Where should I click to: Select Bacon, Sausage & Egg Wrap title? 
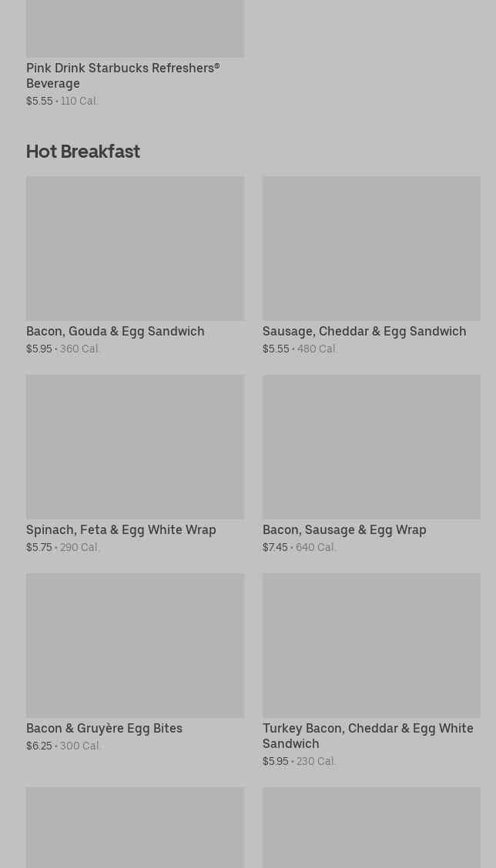344,529
